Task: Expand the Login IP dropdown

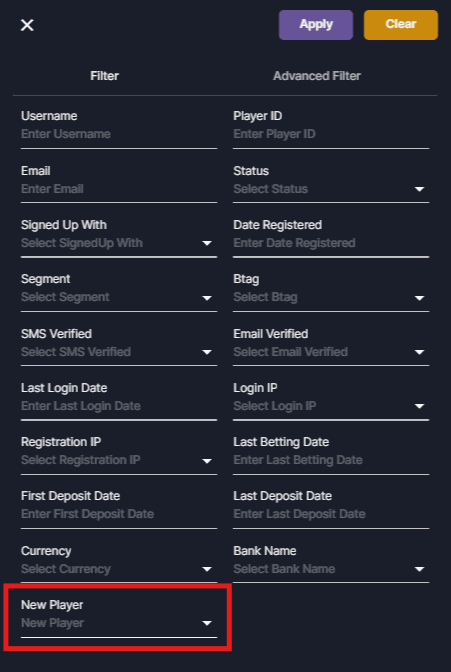Action: point(331,406)
